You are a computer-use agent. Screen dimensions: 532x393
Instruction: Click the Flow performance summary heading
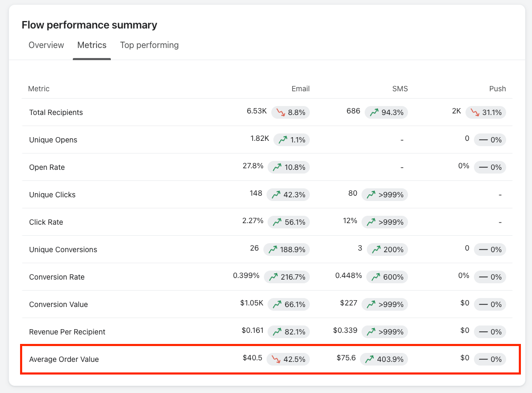tap(89, 25)
